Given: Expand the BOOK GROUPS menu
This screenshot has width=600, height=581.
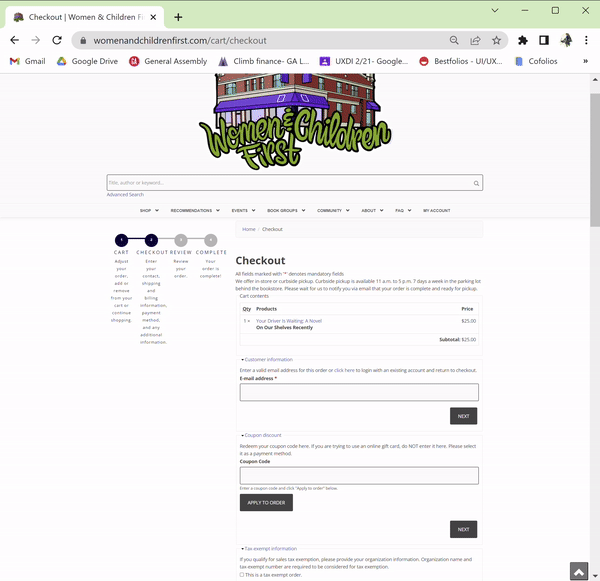Looking at the screenshot, I should (286, 211).
